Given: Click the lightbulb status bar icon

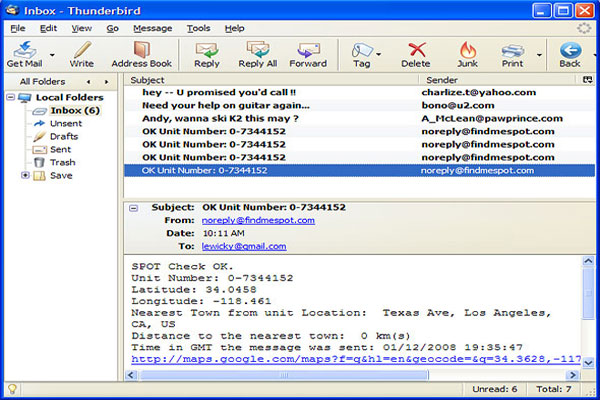Looking at the screenshot, I should pyautogui.click(x=12, y=389).
